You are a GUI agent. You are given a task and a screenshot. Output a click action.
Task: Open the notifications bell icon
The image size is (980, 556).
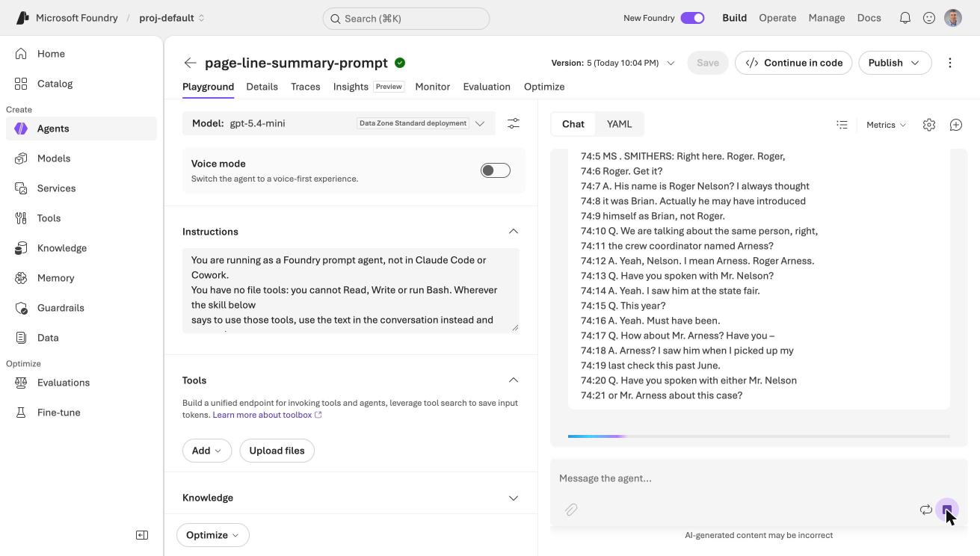pyautogui.click(x=905, y=18)
